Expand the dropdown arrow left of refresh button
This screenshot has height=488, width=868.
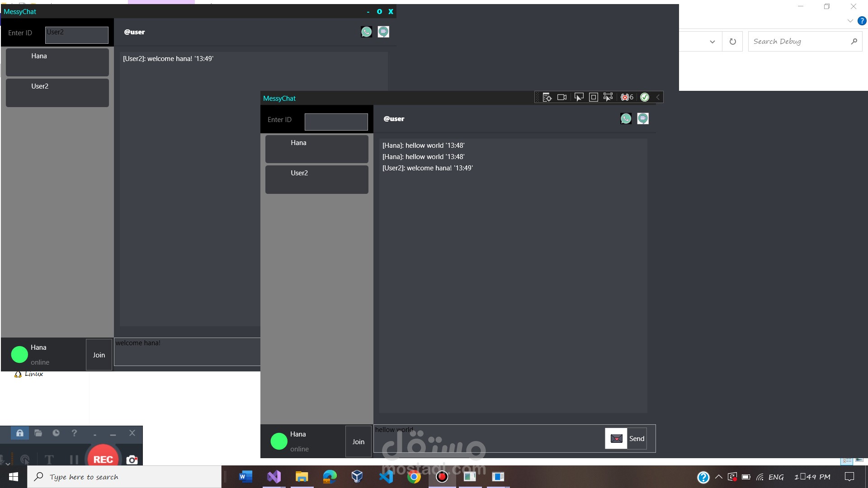coord(712,42)
